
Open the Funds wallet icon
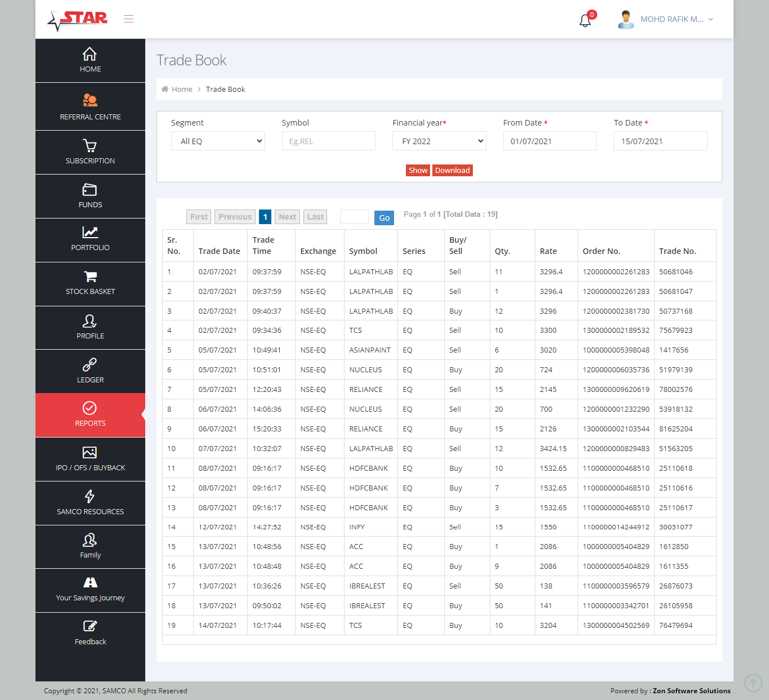click(90, 190)
